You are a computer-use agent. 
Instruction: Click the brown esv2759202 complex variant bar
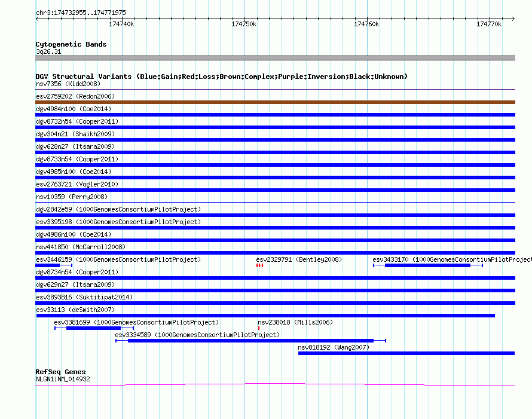pyautogui.click(x=275, y=102)
